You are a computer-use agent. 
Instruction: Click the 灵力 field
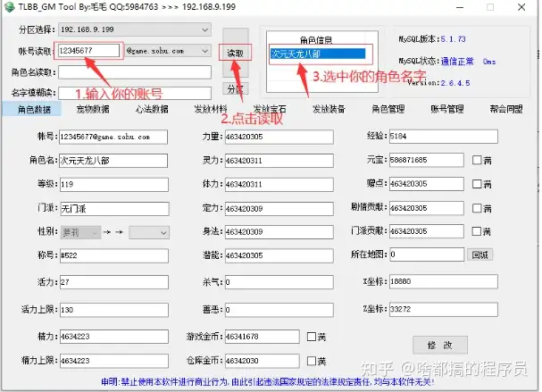279,161
